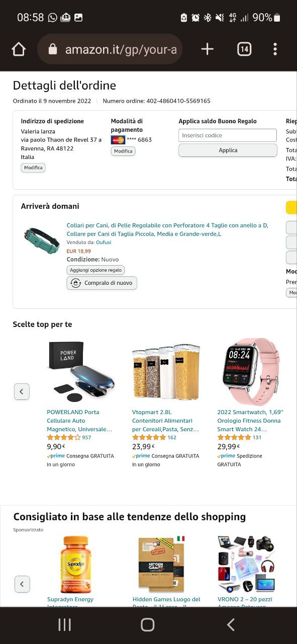Open the pink smartwatch product image

(251, 371)
